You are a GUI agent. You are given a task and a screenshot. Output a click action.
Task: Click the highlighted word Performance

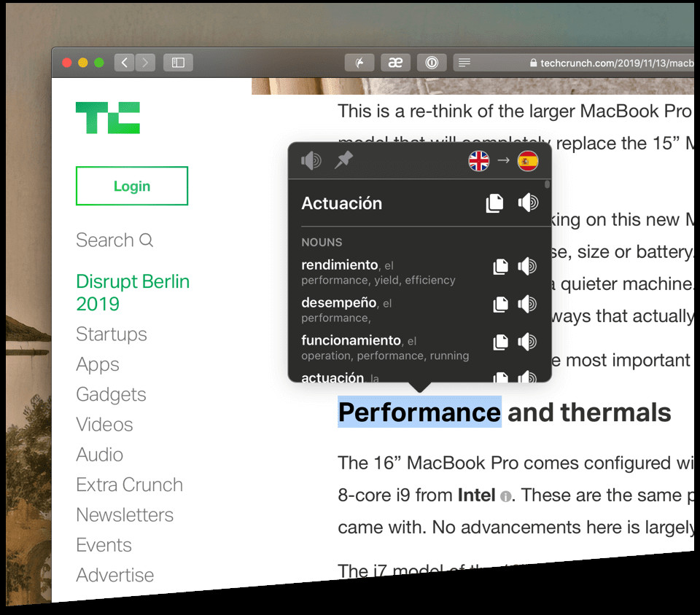(x=419, y=412)
